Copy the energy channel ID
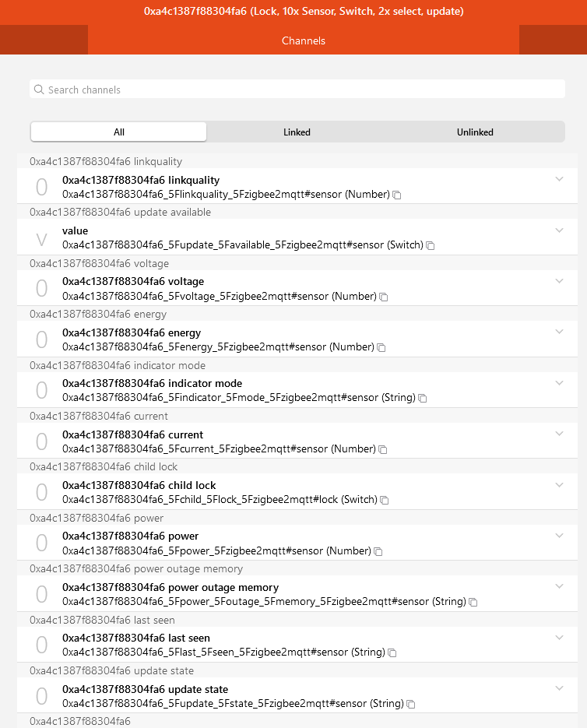 coord(381,347)
